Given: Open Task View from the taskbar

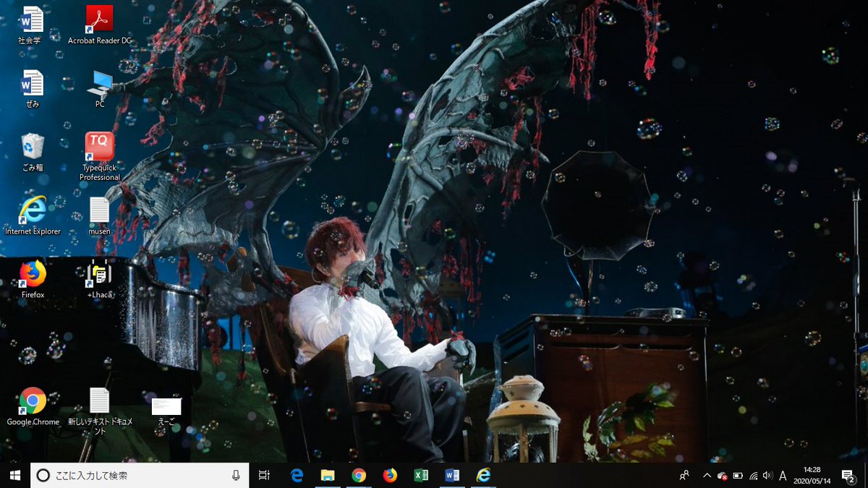Looking at the screenshot, I should (x=264, y=475).
